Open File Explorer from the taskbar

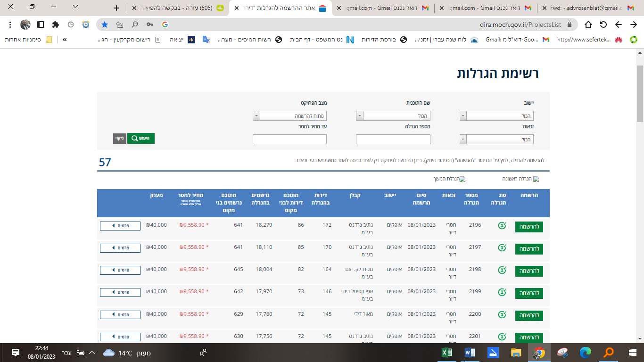click(516, 353)
